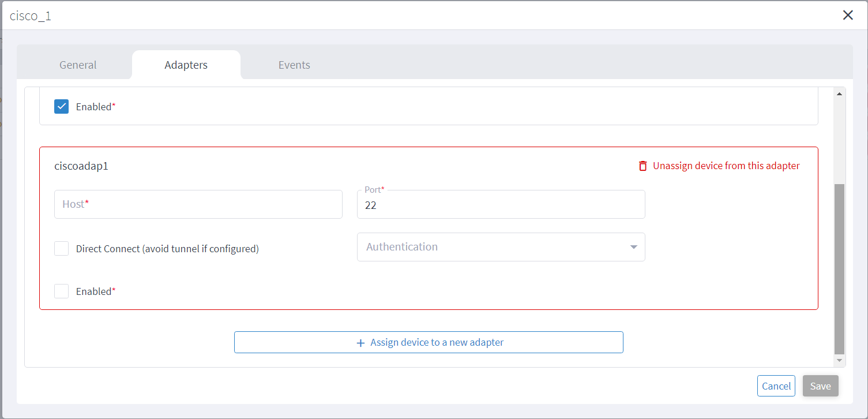Switch to the Events tab

(294, 65)
